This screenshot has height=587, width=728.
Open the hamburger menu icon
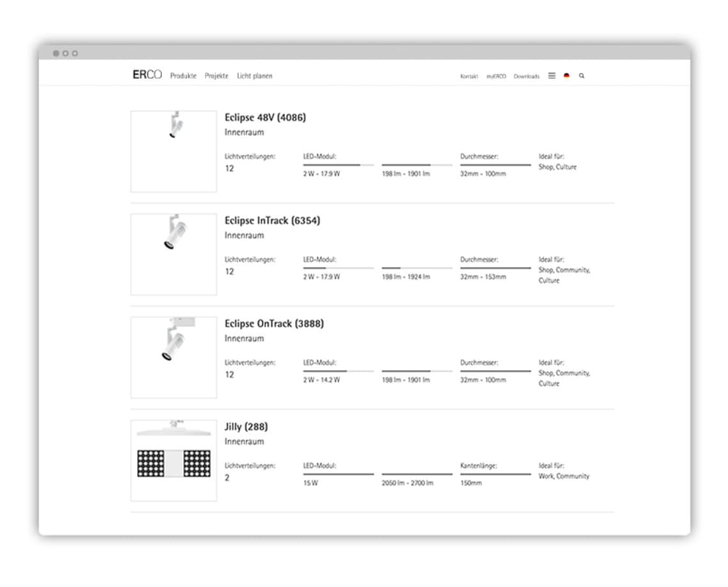pyautogui.click(x=551, y=76)
